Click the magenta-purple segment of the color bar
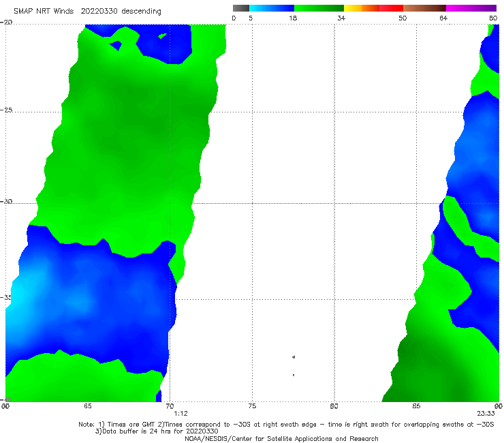 pos(471,8)
